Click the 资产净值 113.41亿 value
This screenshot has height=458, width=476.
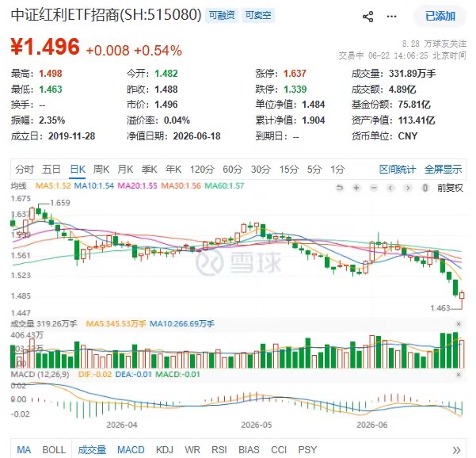point(417,120)
